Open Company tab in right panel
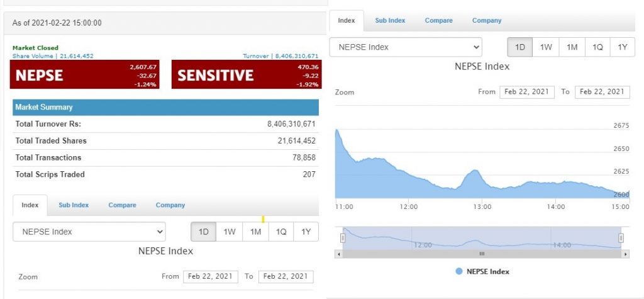Screen dimensions: 644x299 [487, 21]
